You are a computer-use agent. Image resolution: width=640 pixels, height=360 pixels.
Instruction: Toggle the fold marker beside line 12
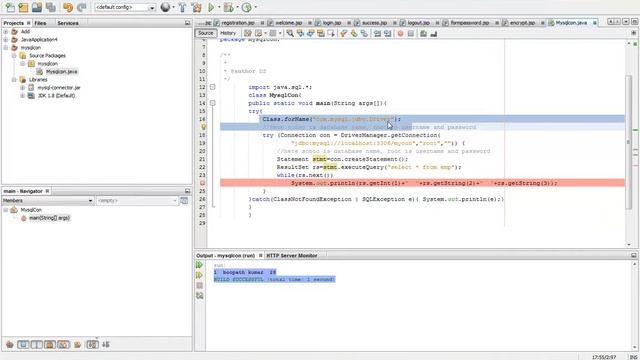[213, 87]
